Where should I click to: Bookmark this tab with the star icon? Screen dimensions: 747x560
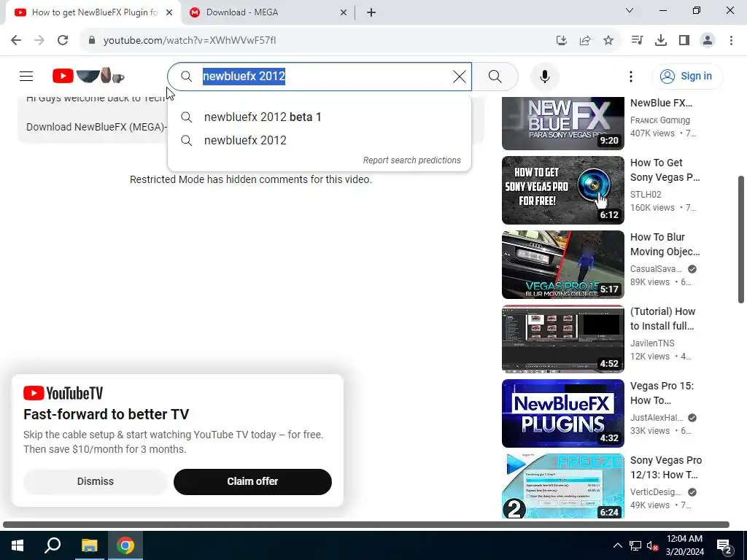tap(608, 41)
